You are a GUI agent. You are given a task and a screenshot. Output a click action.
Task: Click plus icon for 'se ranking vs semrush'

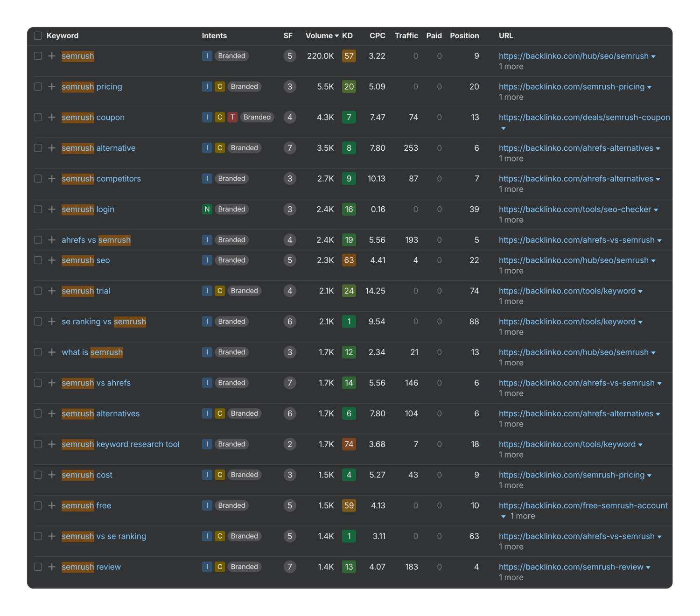(52, 322)
